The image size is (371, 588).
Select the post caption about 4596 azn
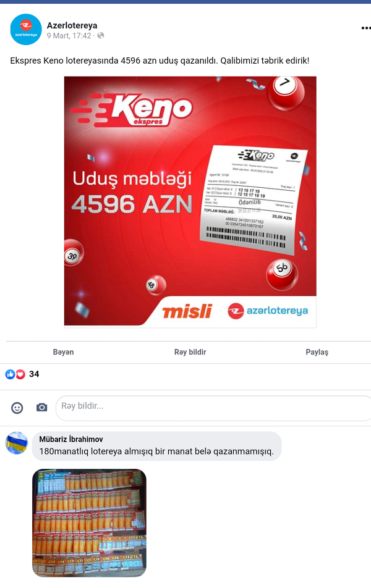(x=160, y=61)
